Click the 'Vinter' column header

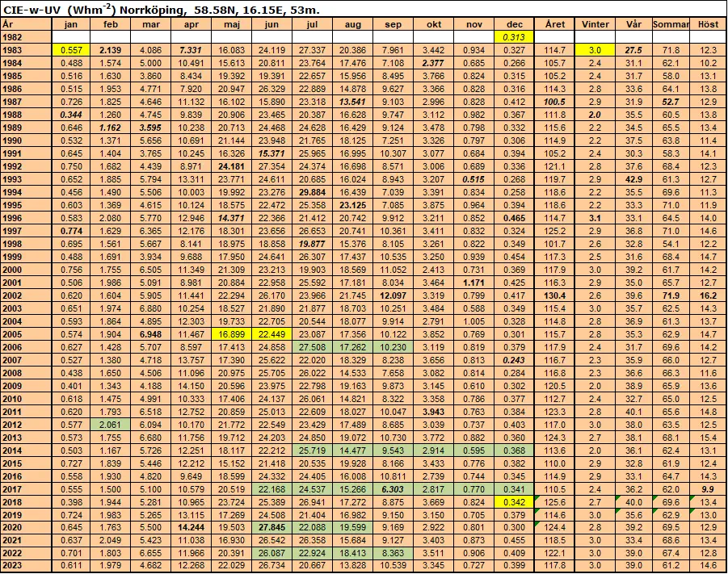[595, 24]
